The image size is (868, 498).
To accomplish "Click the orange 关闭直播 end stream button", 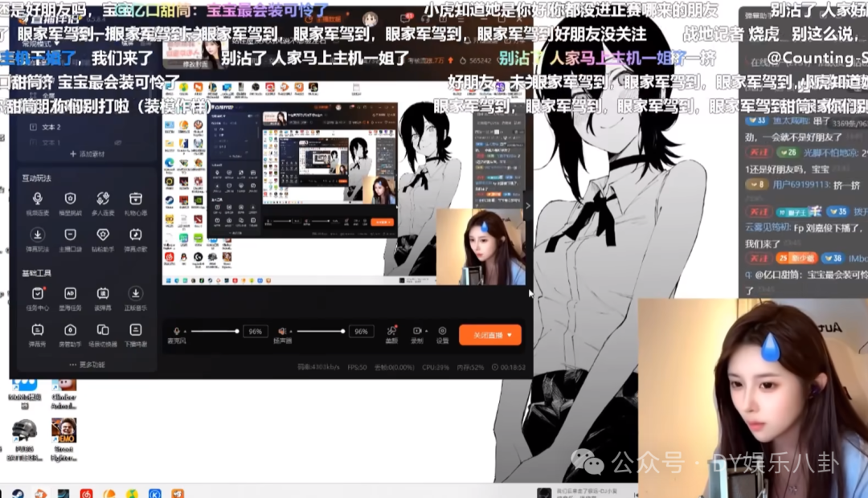I will 490,335.
